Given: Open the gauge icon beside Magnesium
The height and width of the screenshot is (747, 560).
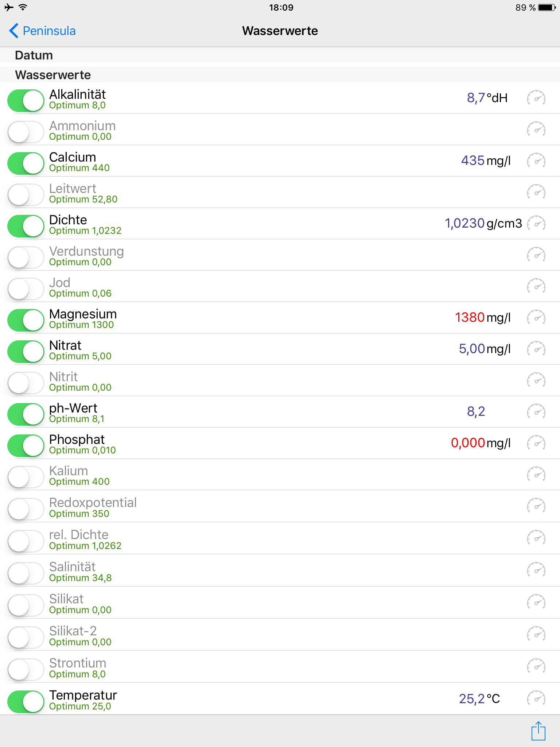Looking at the screenshot, I should coord(536,318).
